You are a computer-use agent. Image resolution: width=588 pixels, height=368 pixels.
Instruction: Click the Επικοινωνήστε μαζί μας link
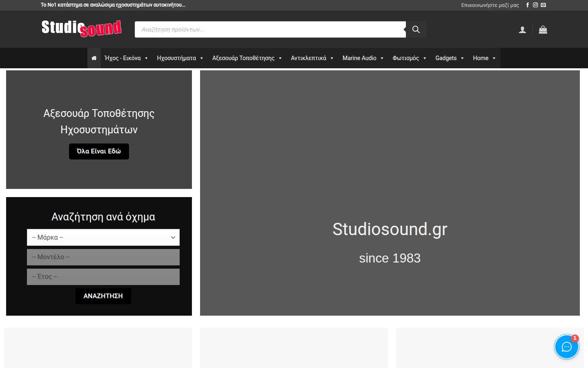[490, 5]
